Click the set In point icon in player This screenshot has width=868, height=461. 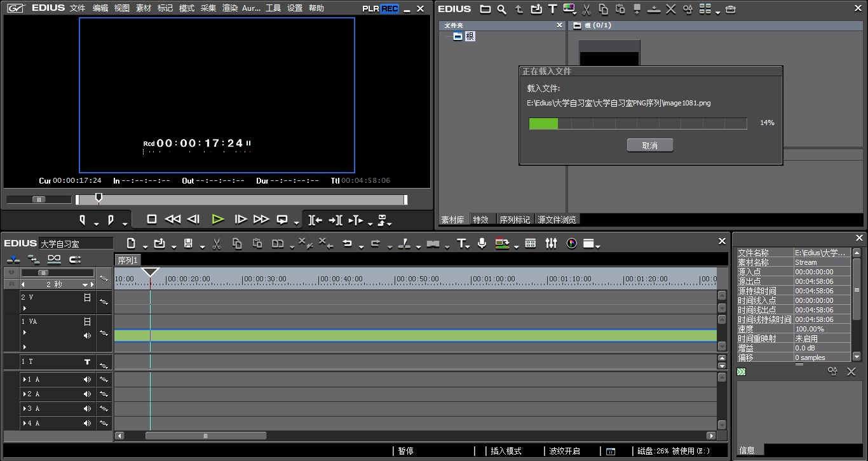tap(83, 220)
